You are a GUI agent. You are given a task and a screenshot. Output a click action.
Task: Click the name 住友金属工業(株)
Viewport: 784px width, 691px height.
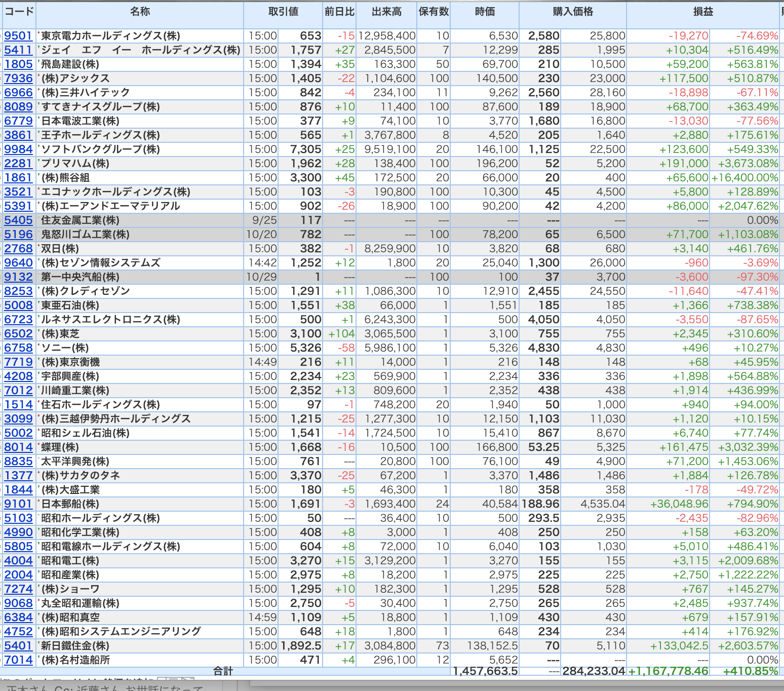coord(80,220)
